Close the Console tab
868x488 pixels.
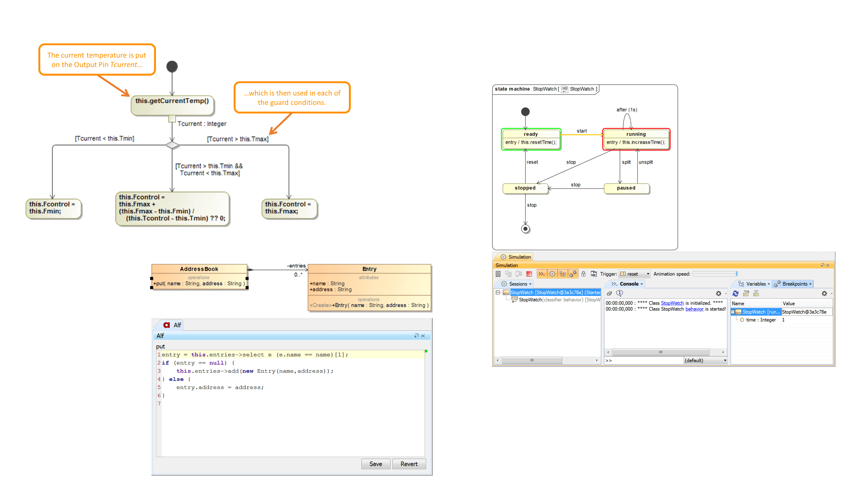click(642, 284)
